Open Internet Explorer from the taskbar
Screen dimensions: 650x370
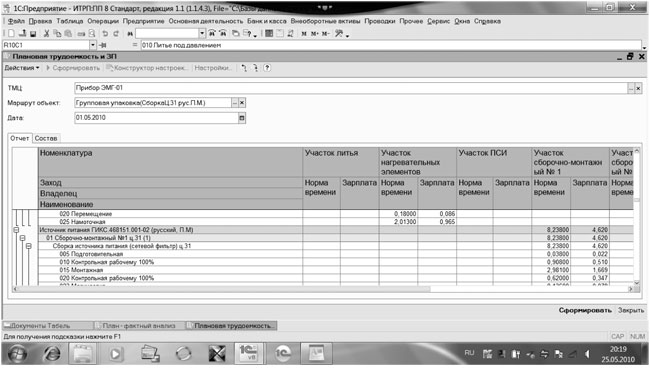pos(52,354)
